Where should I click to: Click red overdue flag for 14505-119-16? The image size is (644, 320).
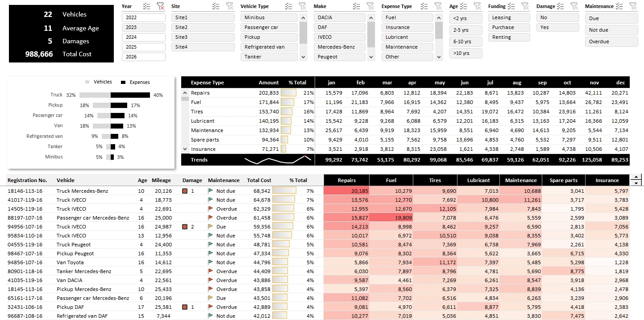click(x=211, y=209)
